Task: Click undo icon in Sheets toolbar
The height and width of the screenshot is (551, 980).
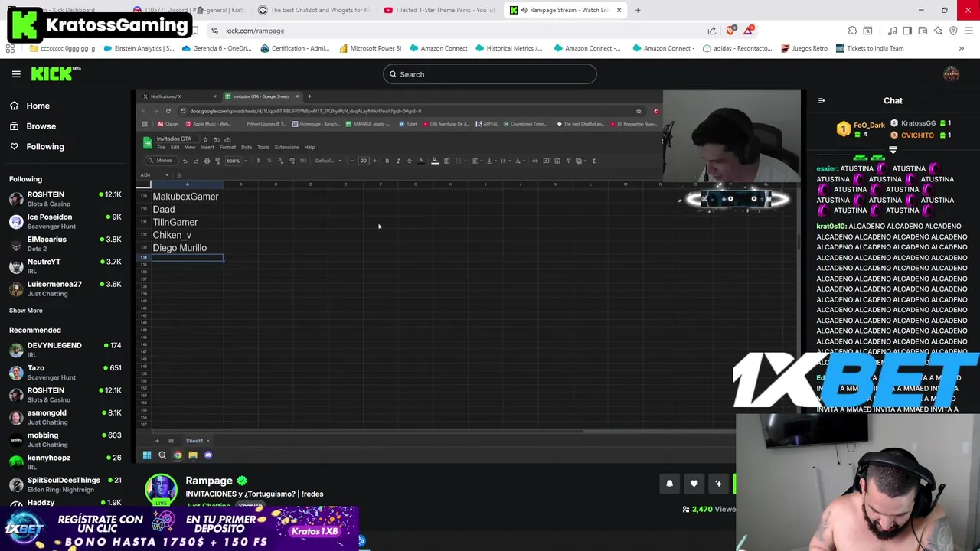Action: pyautogui.click(x=185, y=161)
